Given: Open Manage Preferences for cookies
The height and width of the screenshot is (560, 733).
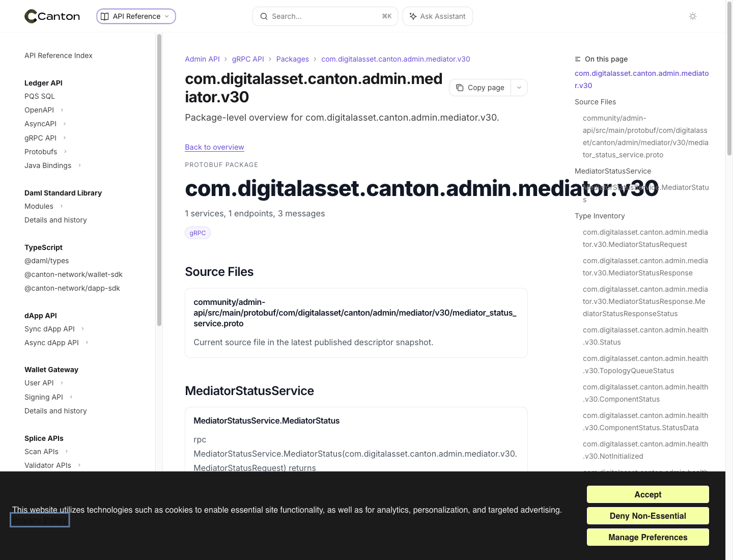Looking at the screenshot, I should click(647, 537).
